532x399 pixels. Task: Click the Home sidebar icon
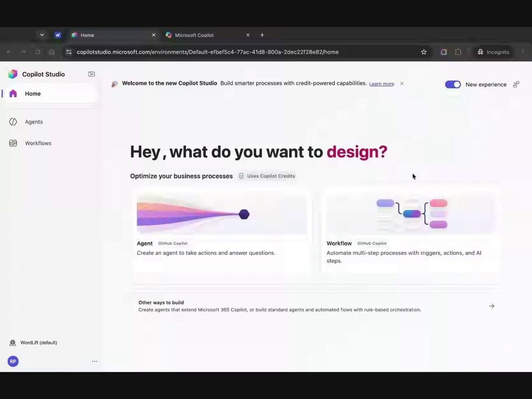pos(13,94)
